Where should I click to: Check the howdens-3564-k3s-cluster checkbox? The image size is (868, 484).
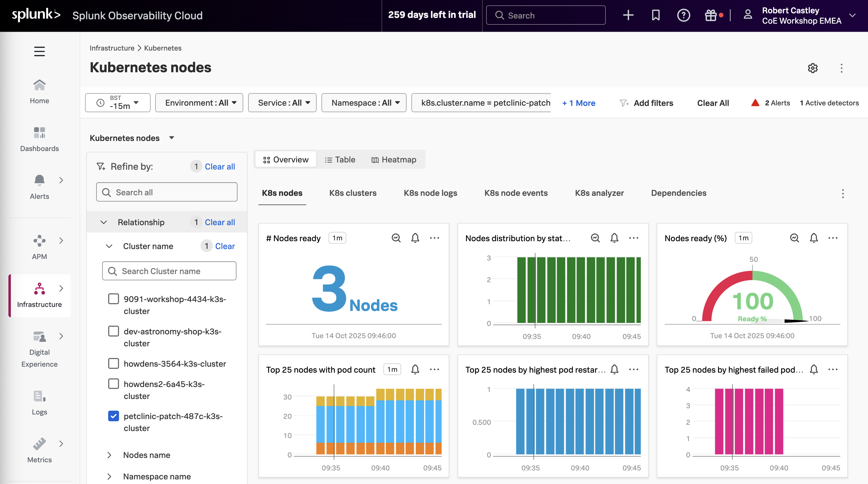tap(114, 363)
